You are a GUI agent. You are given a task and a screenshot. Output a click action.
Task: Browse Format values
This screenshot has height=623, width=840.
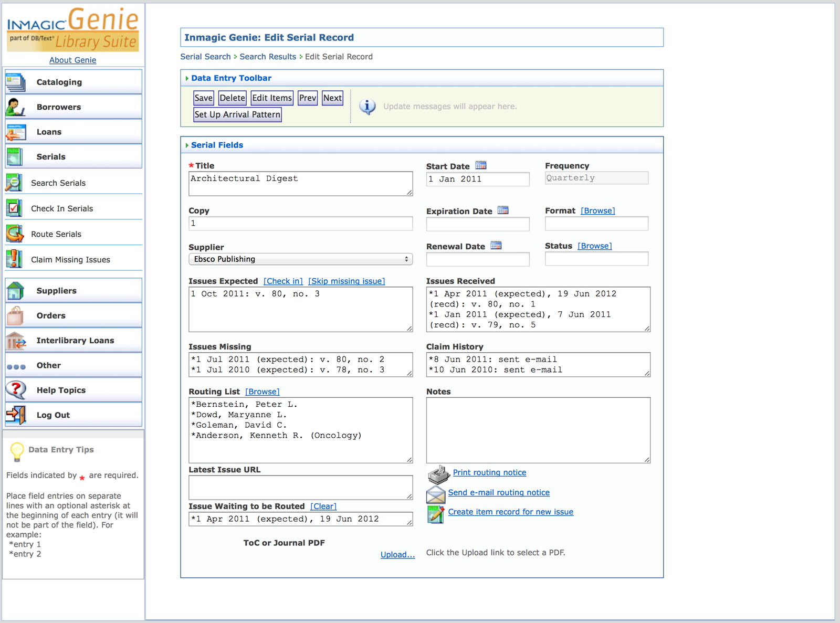[597, 210]
